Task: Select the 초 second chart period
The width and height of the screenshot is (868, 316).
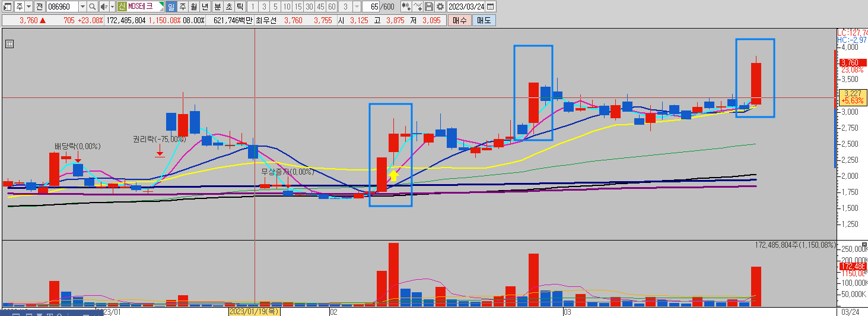Action: coord(228,7)
